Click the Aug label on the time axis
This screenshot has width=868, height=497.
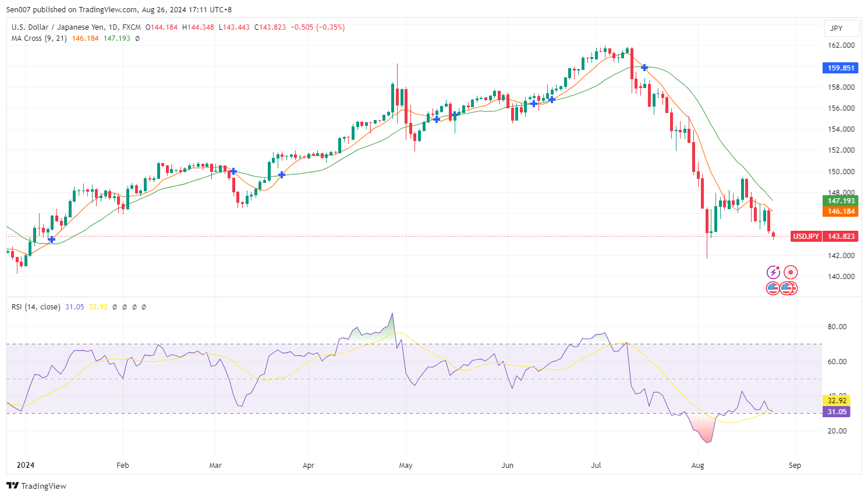click(697, 465)
